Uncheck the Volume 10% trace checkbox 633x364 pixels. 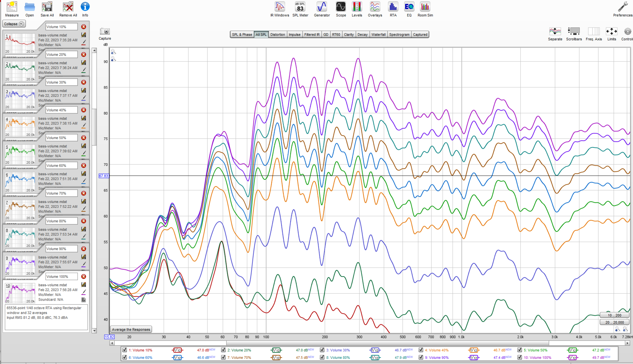pyautogui.click(x=125, y=350)
